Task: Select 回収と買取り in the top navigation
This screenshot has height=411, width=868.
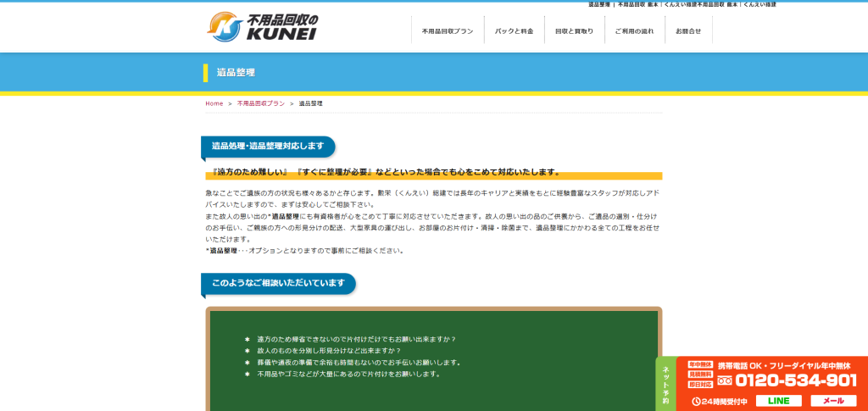Action: pyautogui.click(x=574, y=31)
